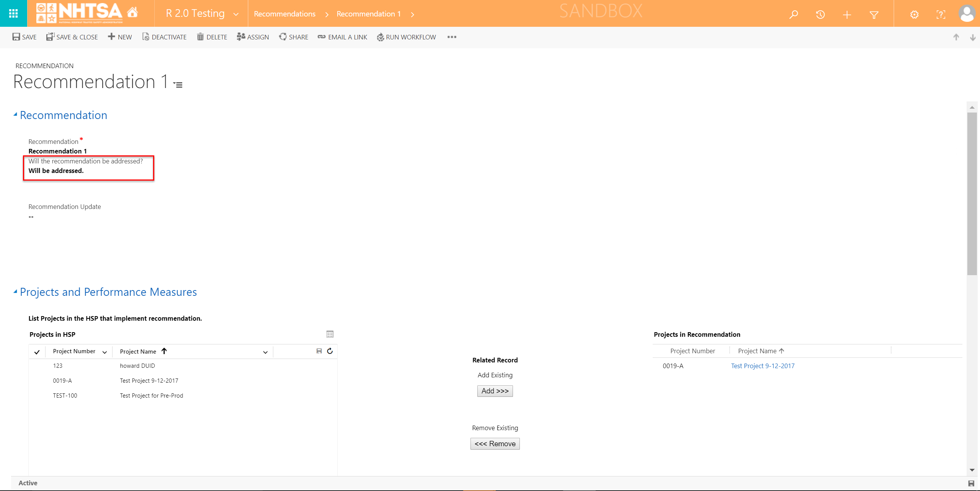Image resolution: width=980 pixels, height=491 pixels.
Task: Click Recommendations in the breadcrumb
Action: pos(284,14)
